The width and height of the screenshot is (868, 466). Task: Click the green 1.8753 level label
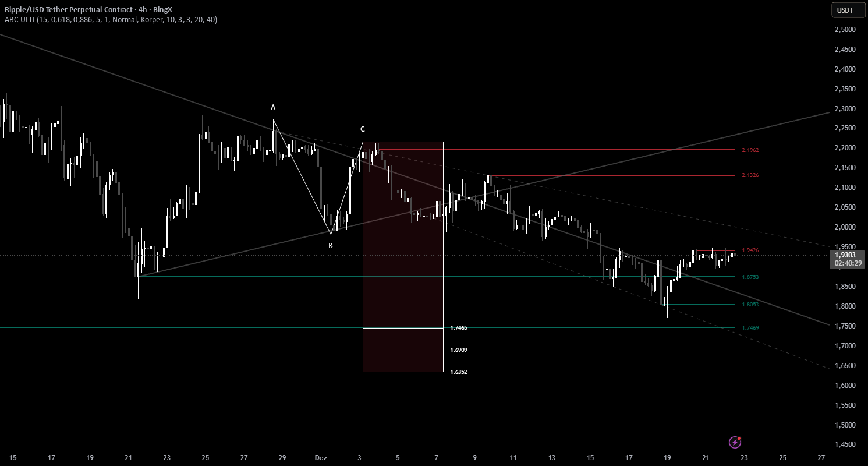coord(750,277)
